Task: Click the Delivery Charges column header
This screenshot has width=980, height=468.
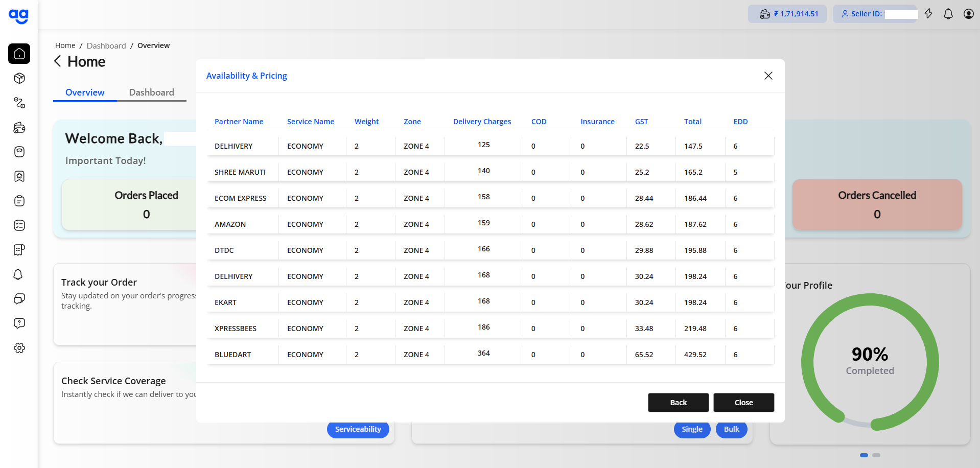Action: pyautogui.click(x=482, y=122)
